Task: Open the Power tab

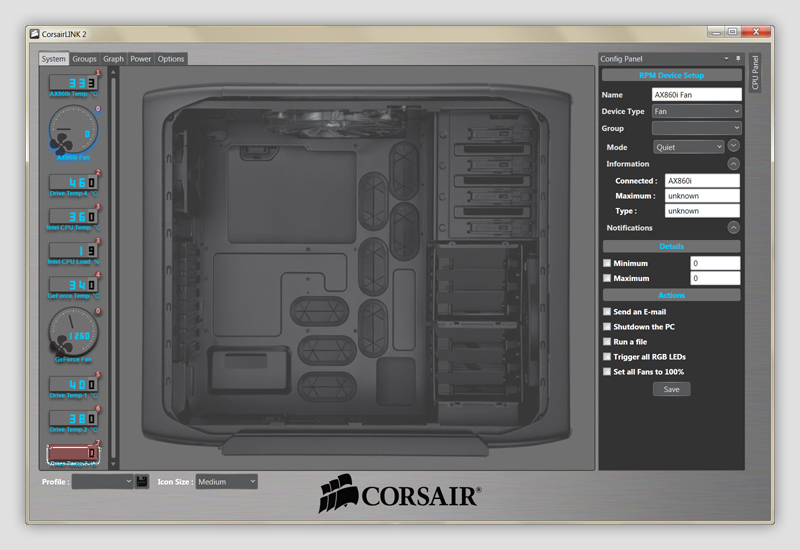Action: pos(140,59)
